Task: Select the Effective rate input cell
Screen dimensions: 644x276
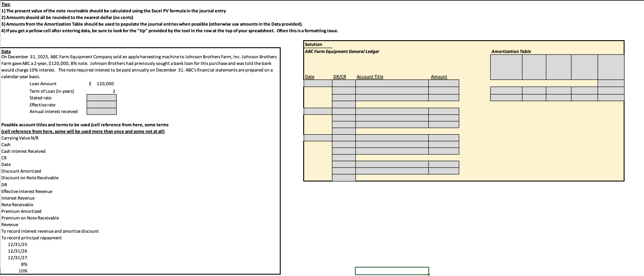Action: pos(101,105)
